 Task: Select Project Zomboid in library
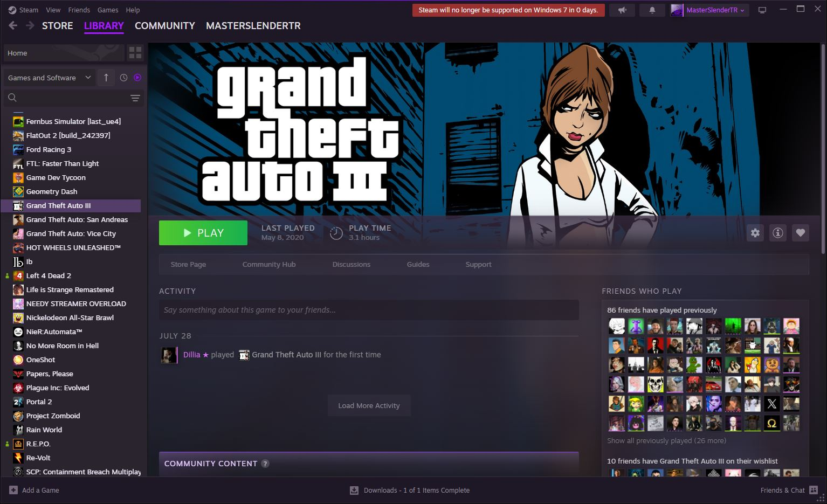coord(53,416)
